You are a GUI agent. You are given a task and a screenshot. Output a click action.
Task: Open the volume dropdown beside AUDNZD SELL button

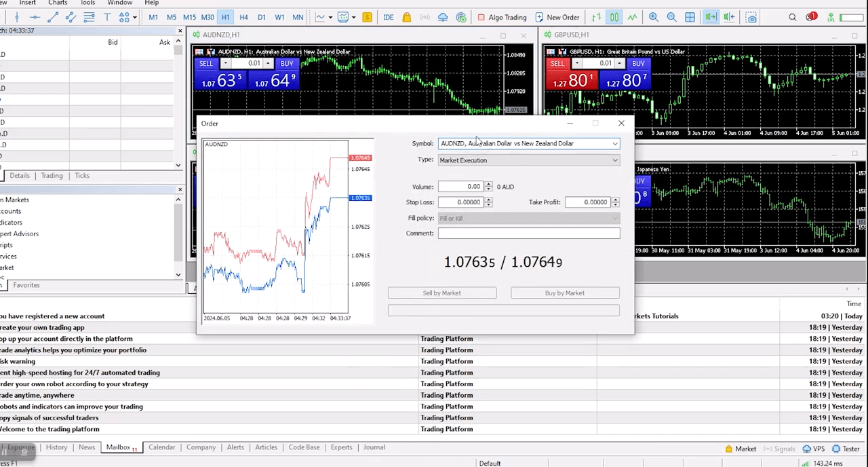pyautogui.click(x=224, y=63)
